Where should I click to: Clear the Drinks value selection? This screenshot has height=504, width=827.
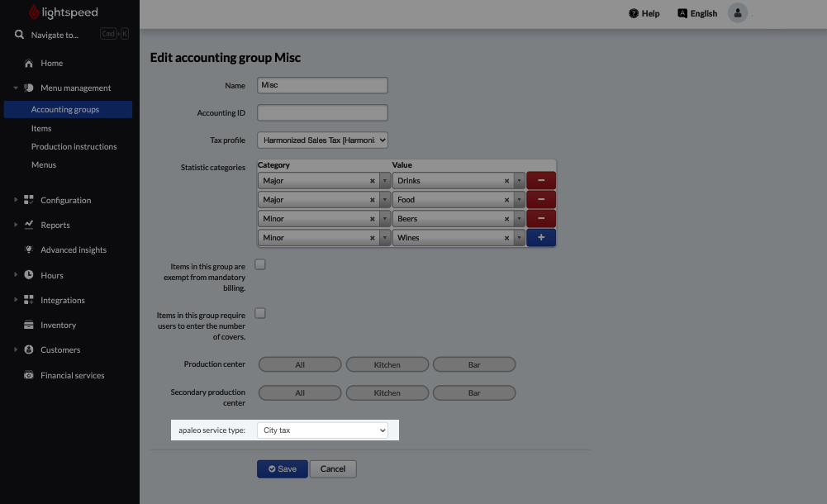coord(506,181)
